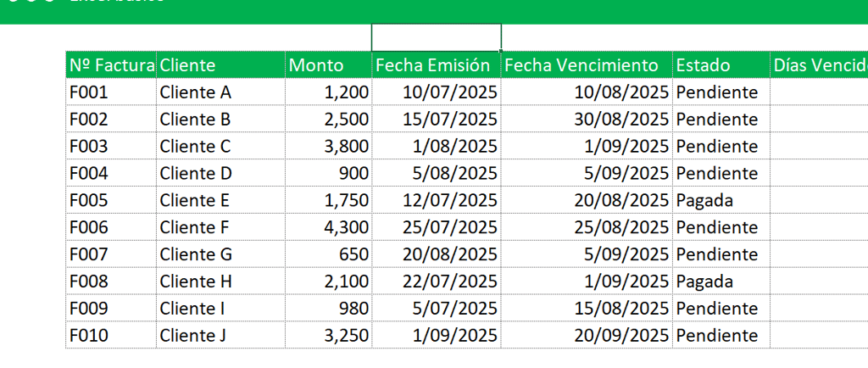Image resolution: width=868 pixels, height=368 pixels.
Task: Select the Fecha Emisión header cell
Action: (436, 65)
